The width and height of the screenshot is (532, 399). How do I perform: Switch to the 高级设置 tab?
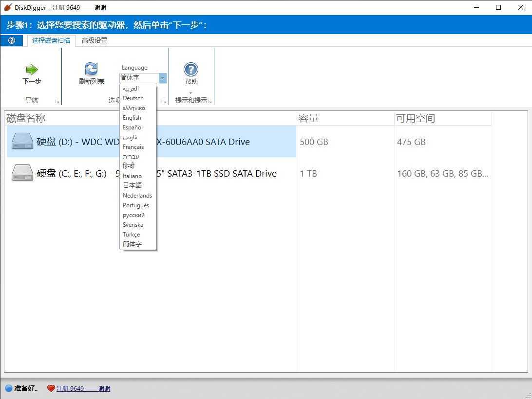94,40
